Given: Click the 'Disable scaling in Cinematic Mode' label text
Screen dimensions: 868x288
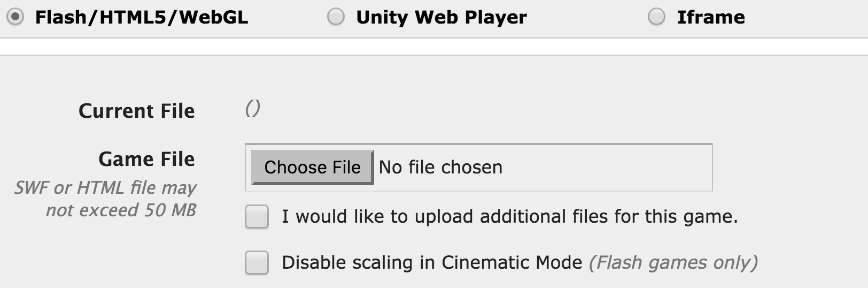Looking at the screenshot, I should [431, 263].
